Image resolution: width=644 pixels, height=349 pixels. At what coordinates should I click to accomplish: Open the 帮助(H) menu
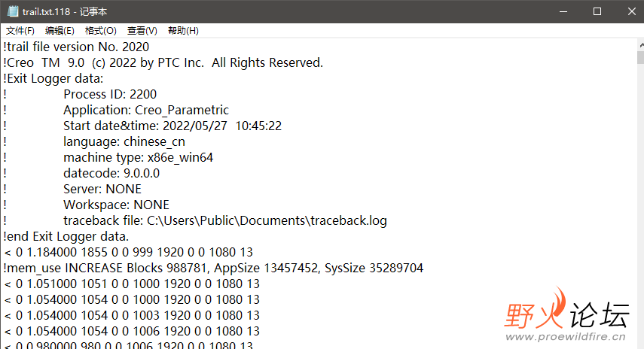pos(183,31)
